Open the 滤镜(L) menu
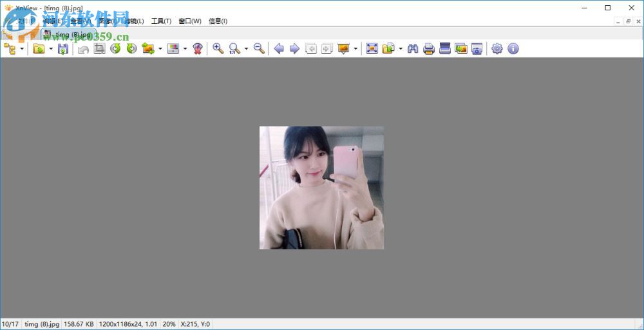Screen dimensions: 644x330 tap(134, 21)
